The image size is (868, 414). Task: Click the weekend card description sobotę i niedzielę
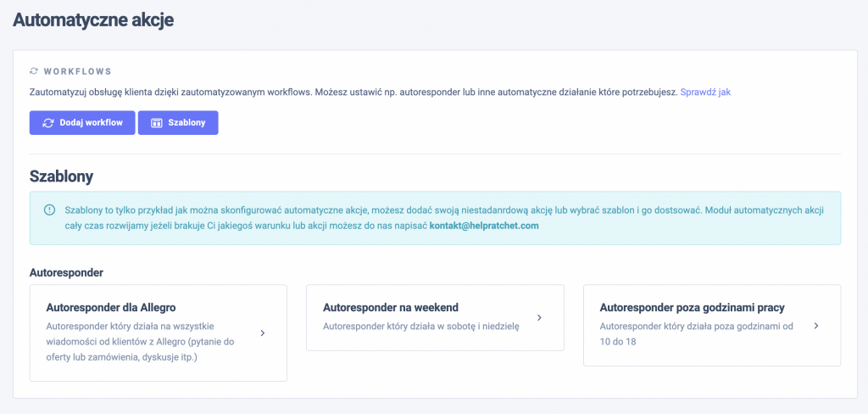tap(421, 327)
